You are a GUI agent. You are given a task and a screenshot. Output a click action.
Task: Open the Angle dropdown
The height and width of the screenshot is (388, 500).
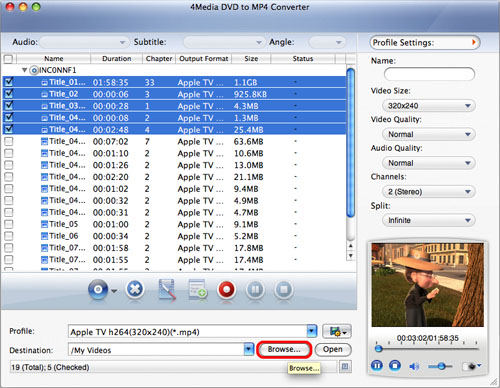coord(327,42)
